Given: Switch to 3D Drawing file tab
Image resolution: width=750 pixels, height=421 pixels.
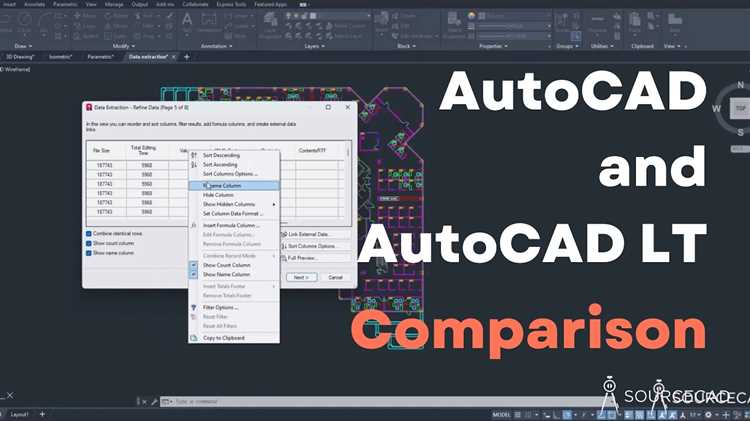Looking at the screenshot, I should point(19,57).
